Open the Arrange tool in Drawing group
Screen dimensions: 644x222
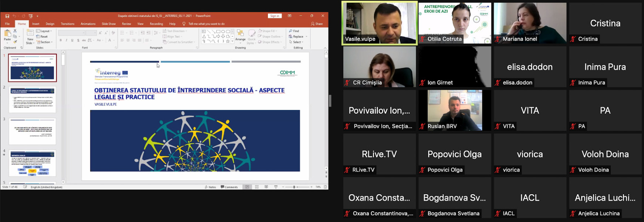[240, 36]
